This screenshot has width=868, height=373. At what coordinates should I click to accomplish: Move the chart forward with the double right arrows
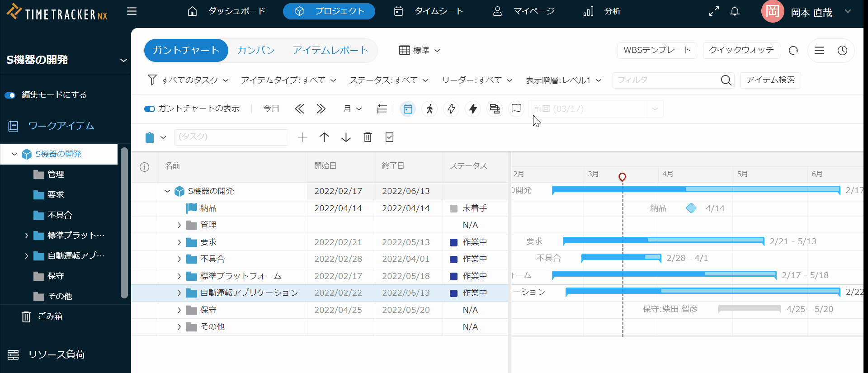click(x=321, y=109)
